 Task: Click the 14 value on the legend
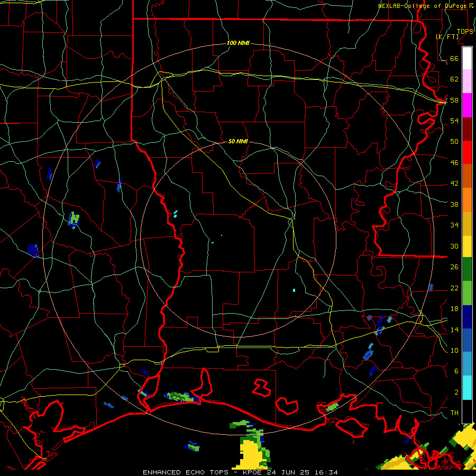point(454,329)
